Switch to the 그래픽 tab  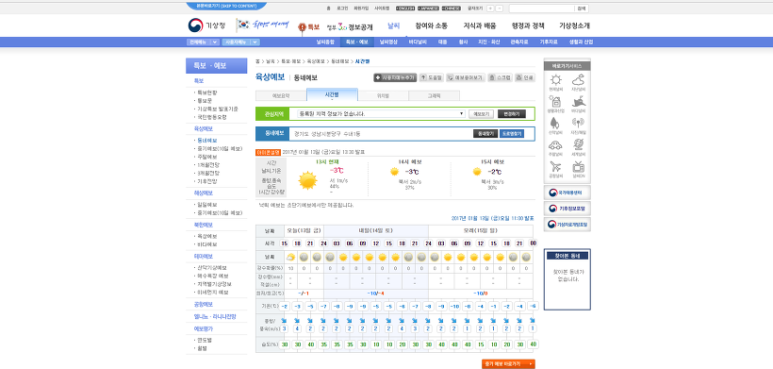(x=434, y=96)
